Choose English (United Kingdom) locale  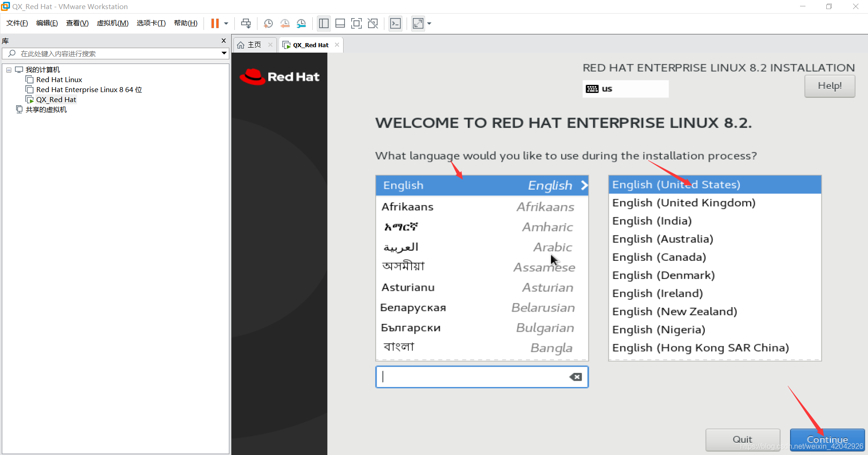click(715, 203)
